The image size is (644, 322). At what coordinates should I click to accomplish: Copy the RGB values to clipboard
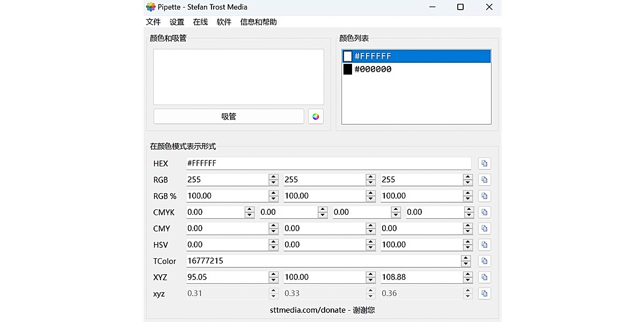[x=485, y=179]
